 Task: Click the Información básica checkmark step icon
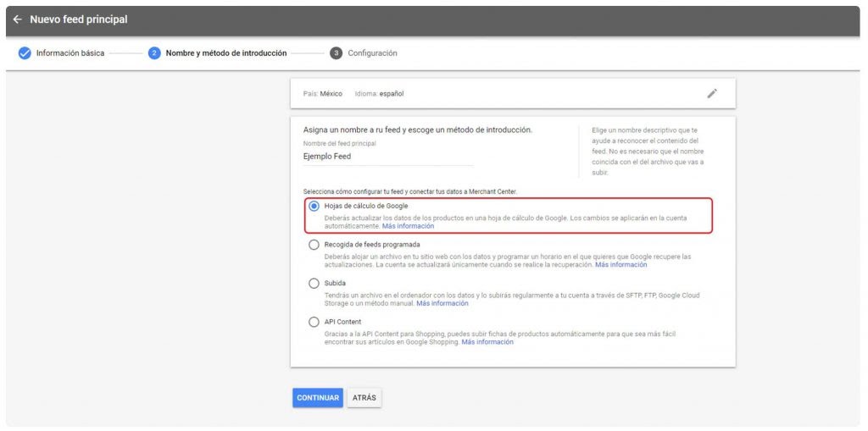pos(25,53)
